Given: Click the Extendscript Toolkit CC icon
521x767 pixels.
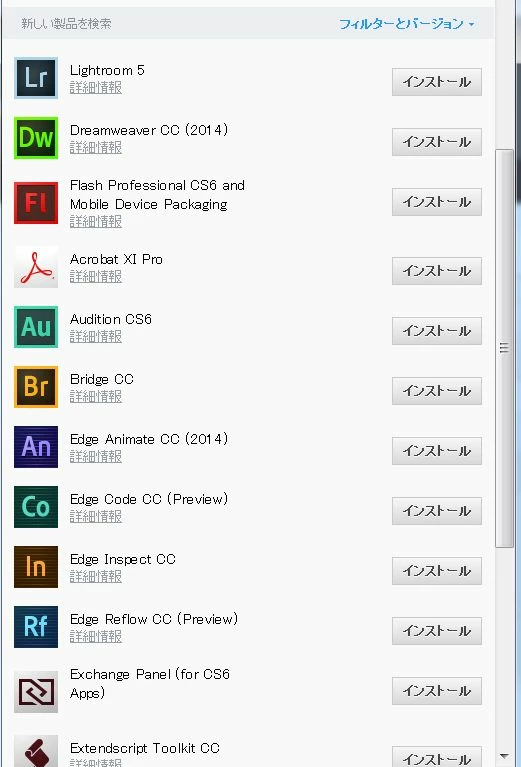Looking at the screenshot, I should (x=36, y=751).
